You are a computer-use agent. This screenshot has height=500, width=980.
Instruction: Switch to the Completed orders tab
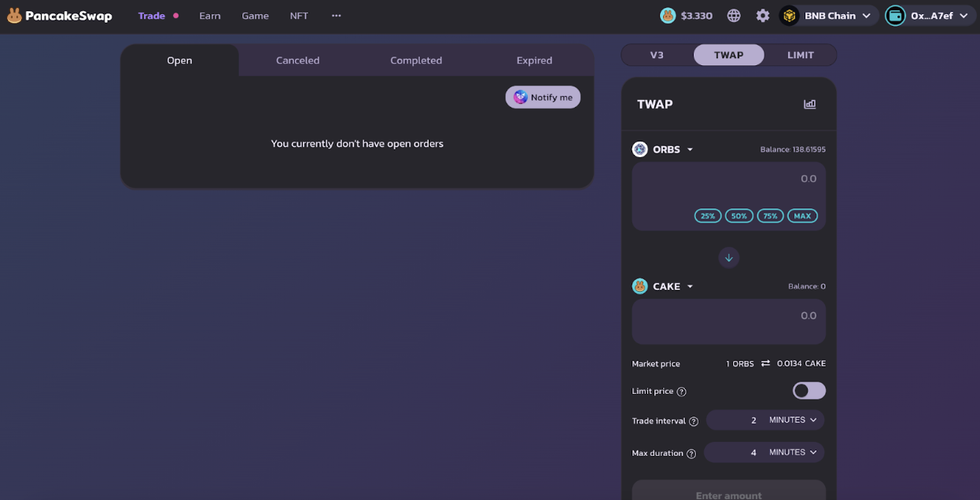point(415,60)
